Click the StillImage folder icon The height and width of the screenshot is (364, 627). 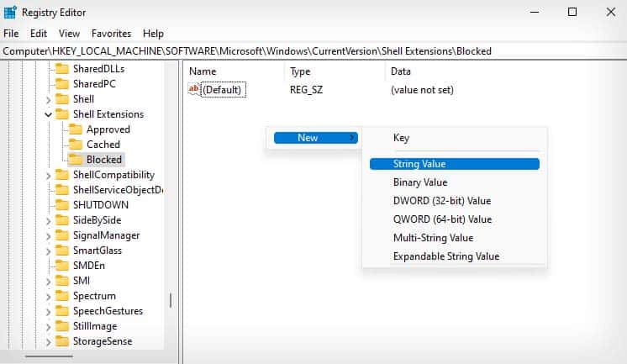coord(62,326)
